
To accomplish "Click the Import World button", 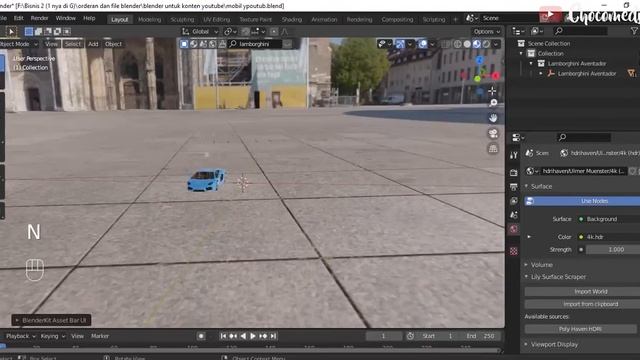I will click(582, 292).
